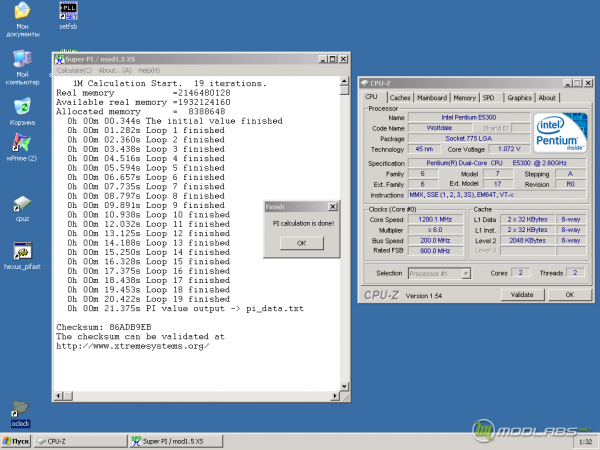This screenshot has height=450, width=600.
Task: Click the Super PI title bar icon
Action: tap(59, 59)
